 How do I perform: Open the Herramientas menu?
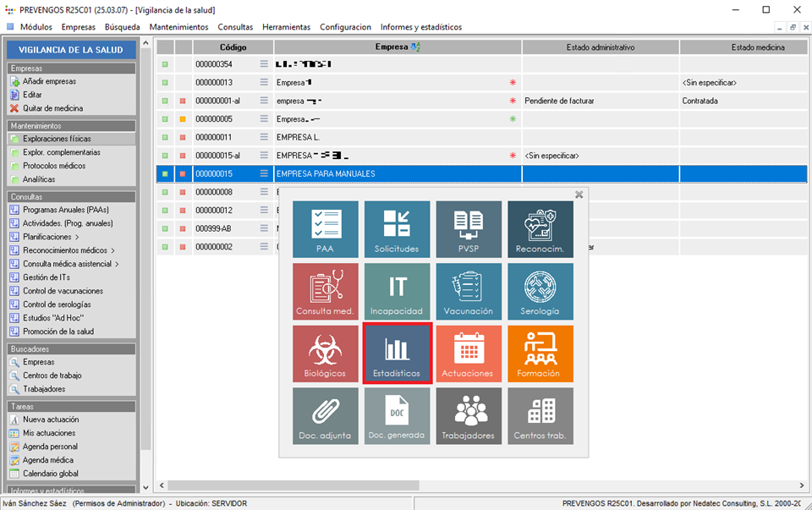pyautogui.click(x=286, y=27)
